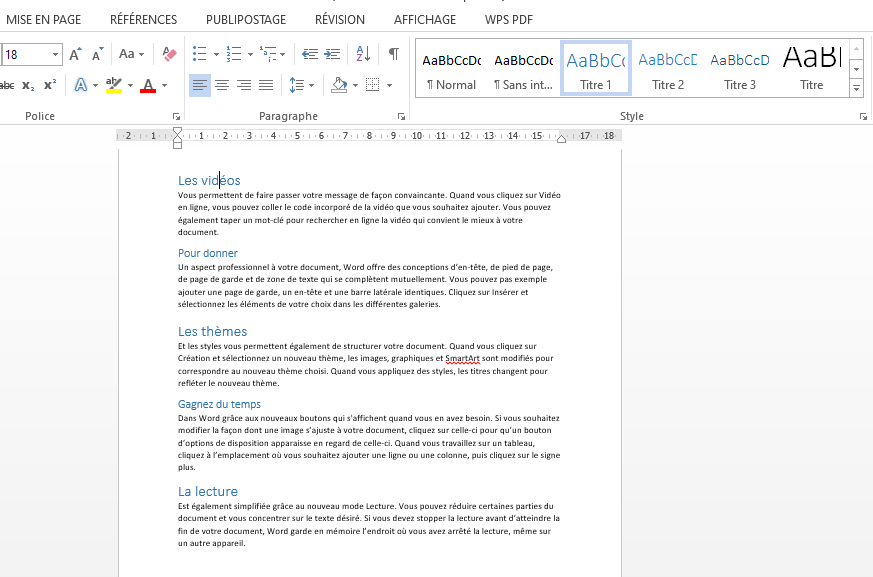Open the shading color dropdown arrow

[355, 85]
